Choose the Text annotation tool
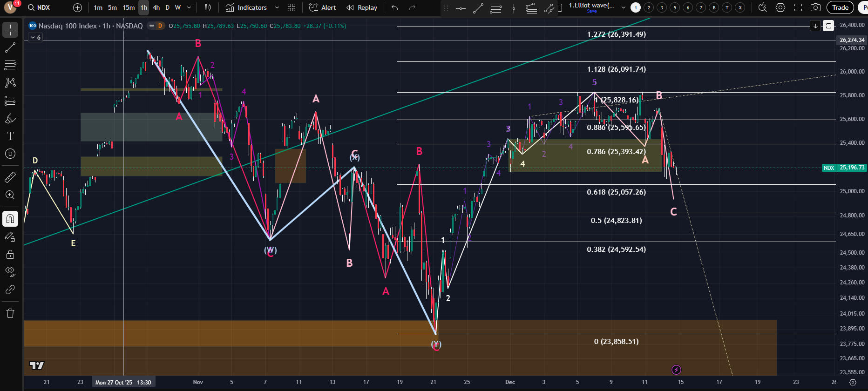868x391 pixels. [x=10, y=136]
